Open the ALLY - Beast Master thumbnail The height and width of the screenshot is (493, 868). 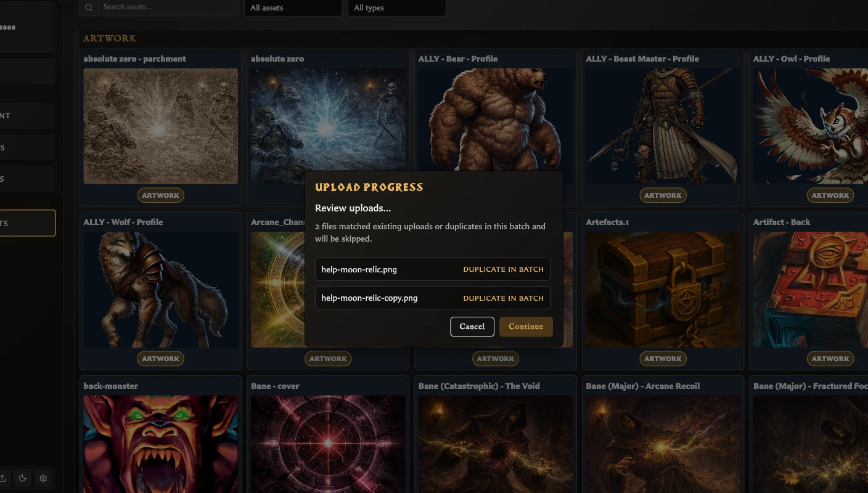click(663, 126)
